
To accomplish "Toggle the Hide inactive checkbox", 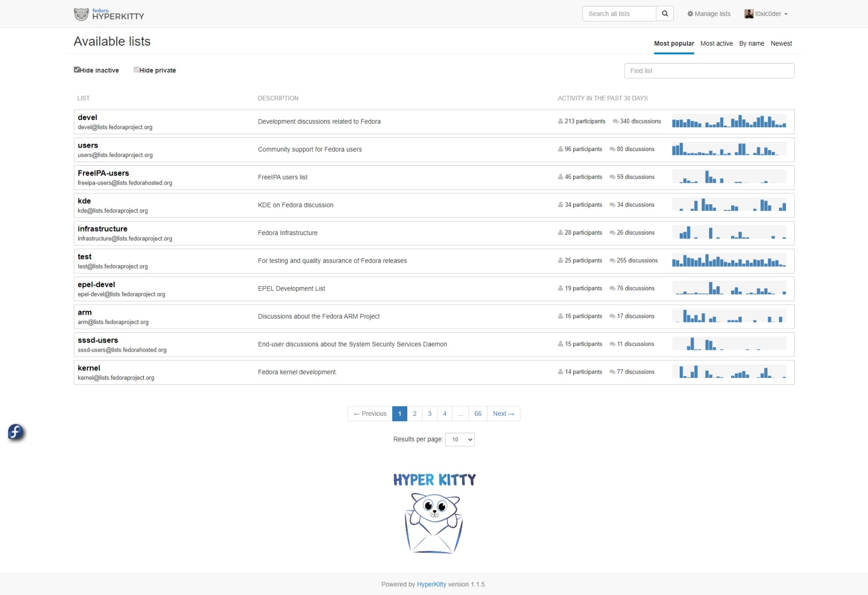I will [77, 70].
